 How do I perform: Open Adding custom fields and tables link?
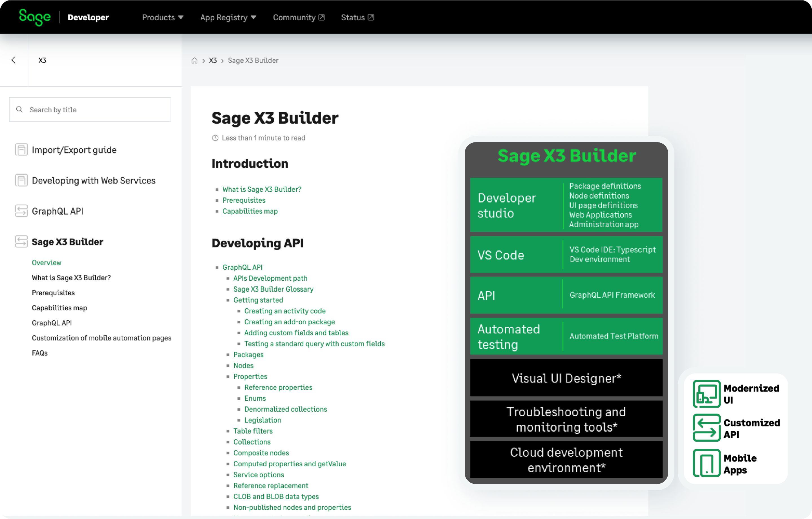pyautogui.click(x=296, y=333)
